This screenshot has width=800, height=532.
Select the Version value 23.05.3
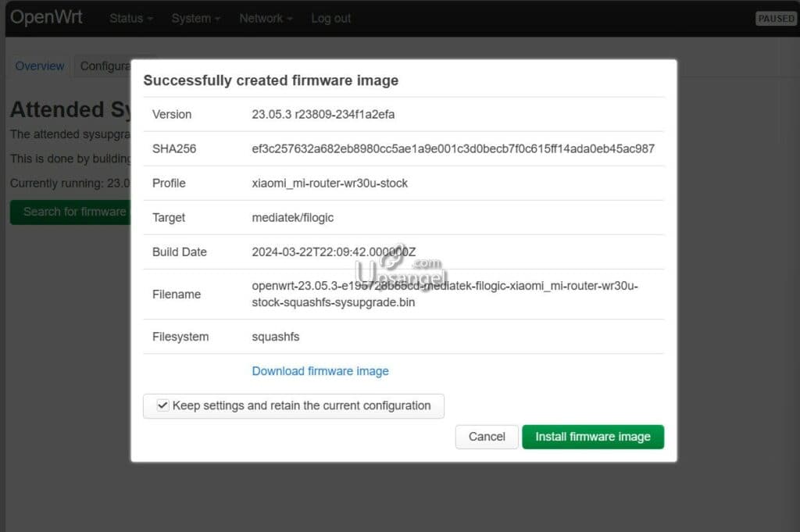click(x=323, y=114)
